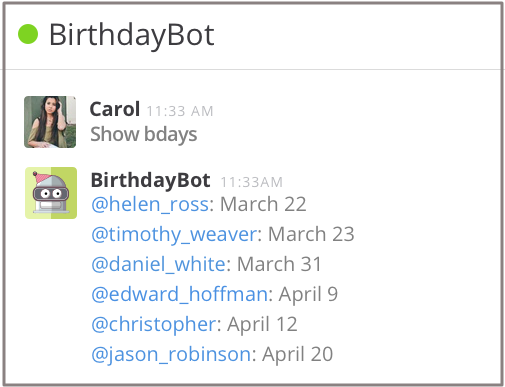Click the April 20 birthday date
This screenshot has height=387, width=505.
click(x=297, y=355)
